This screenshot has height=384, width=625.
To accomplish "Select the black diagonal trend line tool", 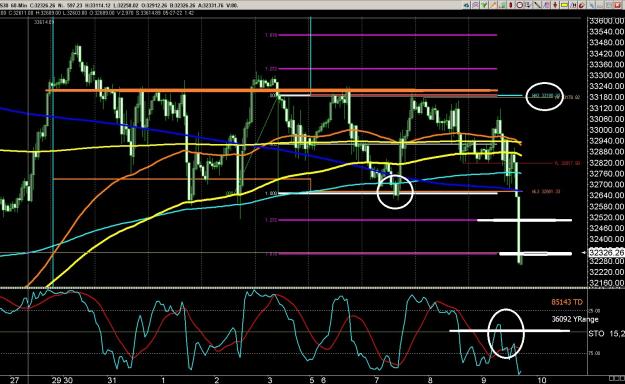I will point(537,5).
